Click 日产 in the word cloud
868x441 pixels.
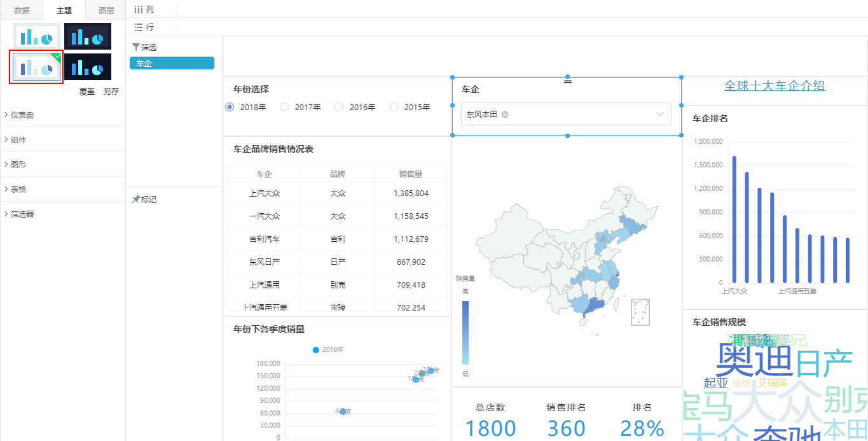[x=824, y=363]
